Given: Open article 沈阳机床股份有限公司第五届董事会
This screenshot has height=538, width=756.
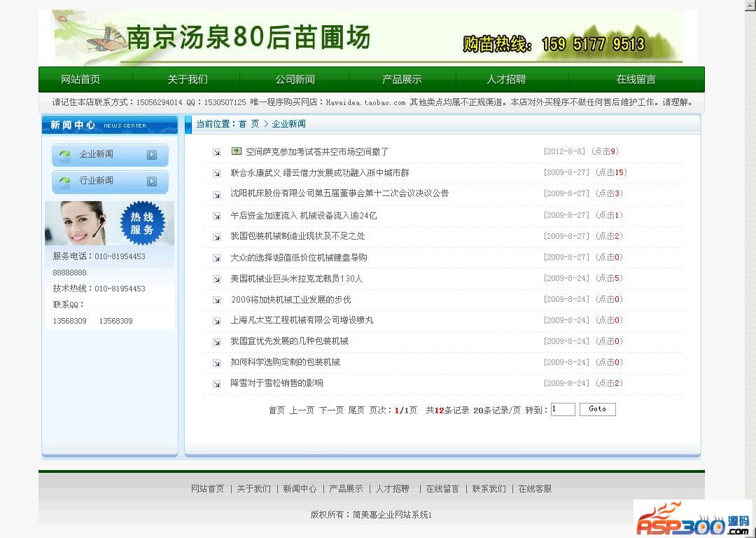Looking at the screenshot, I should [339, 193].
